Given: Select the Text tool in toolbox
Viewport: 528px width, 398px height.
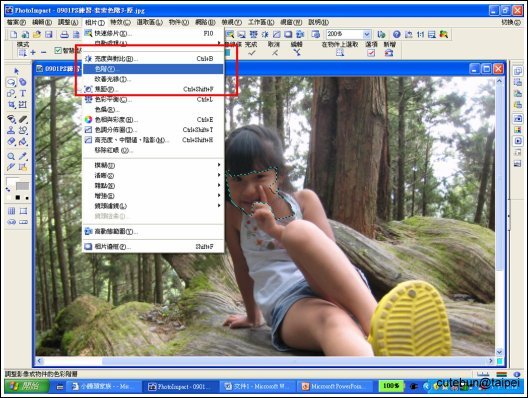Looking at the screenshot, I should click(23, 93).
